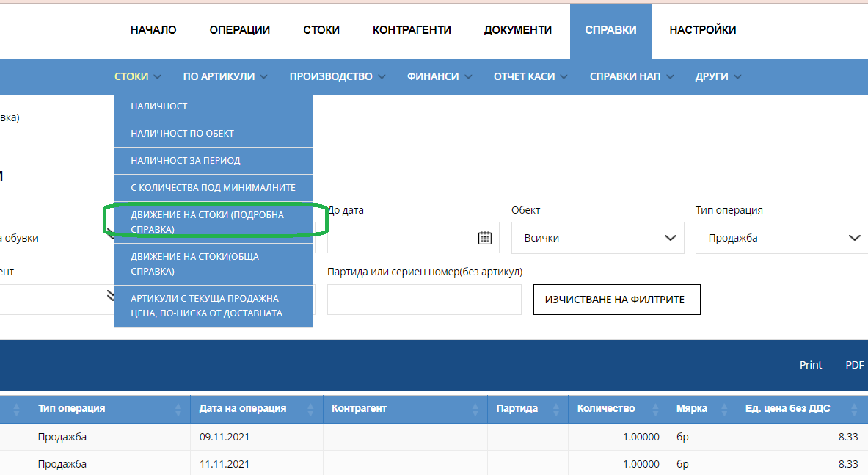Sort by Дата на операция column arrows
This screenshot has height=475, width=868.
(x=310, y=409)
